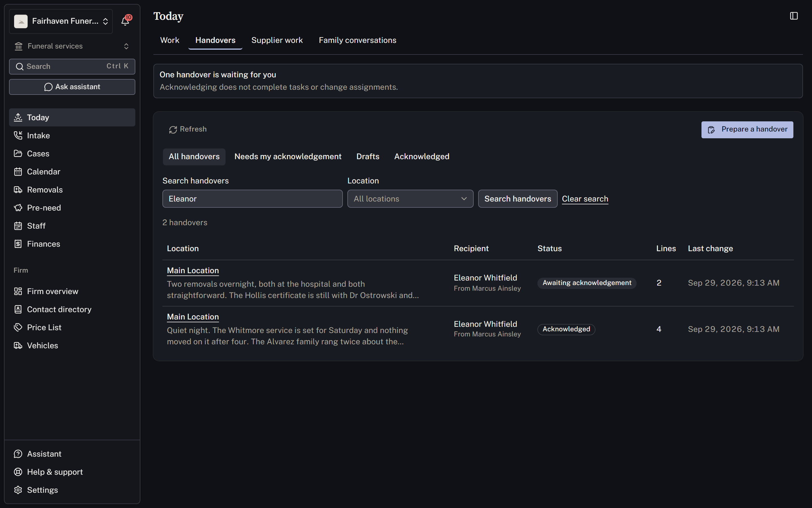Click the Intake phone icon
Image resolution: width=812 pixels, height=508 pixels.
pos(18,135)
